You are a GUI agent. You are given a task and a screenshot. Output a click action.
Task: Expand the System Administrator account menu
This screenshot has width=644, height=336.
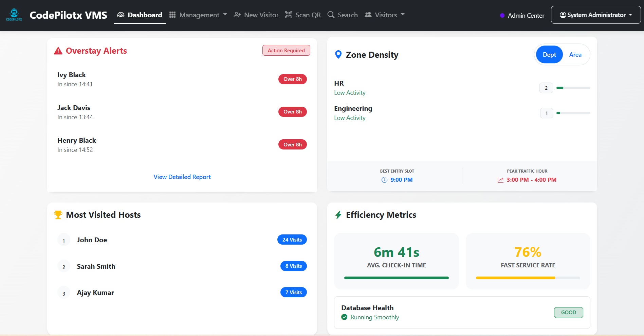point(595,15)
